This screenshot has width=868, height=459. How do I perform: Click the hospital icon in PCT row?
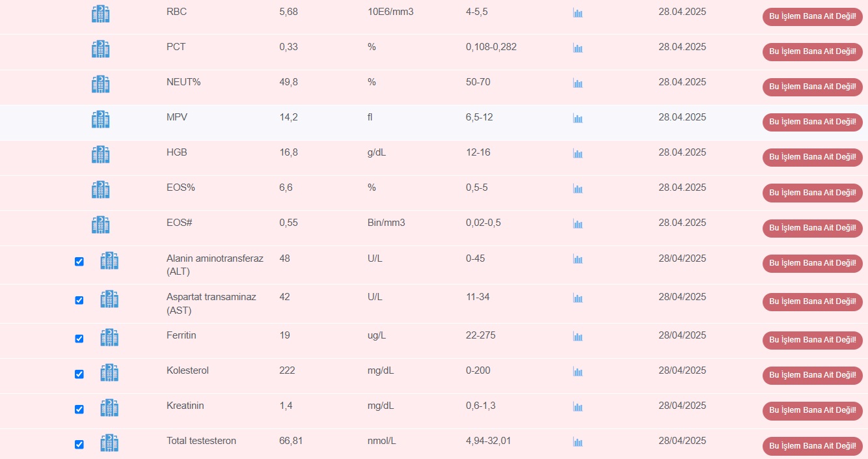coord(101,49)
